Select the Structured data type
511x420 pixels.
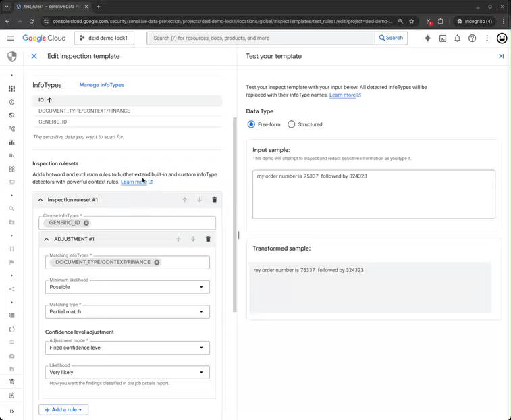(x=292, y=124)
